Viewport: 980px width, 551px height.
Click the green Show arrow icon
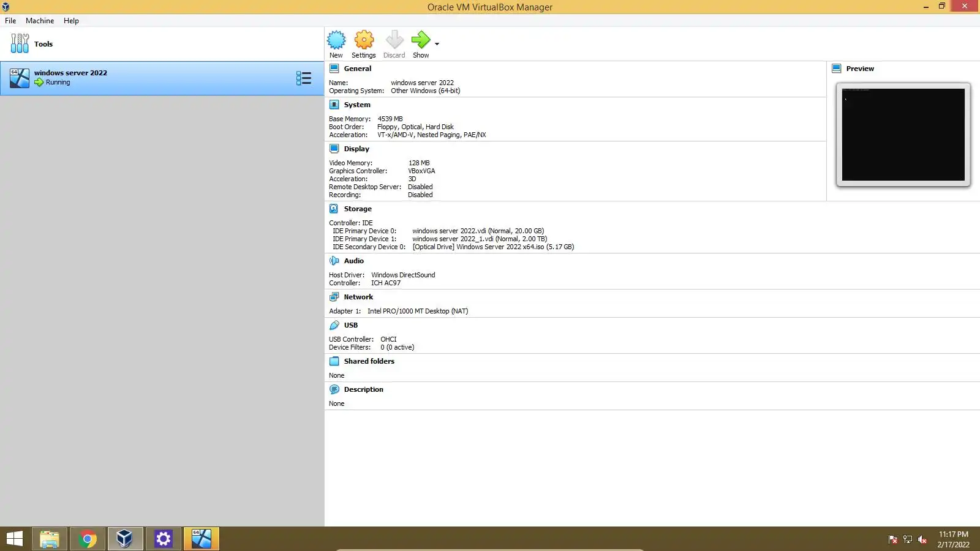(421, 40)
